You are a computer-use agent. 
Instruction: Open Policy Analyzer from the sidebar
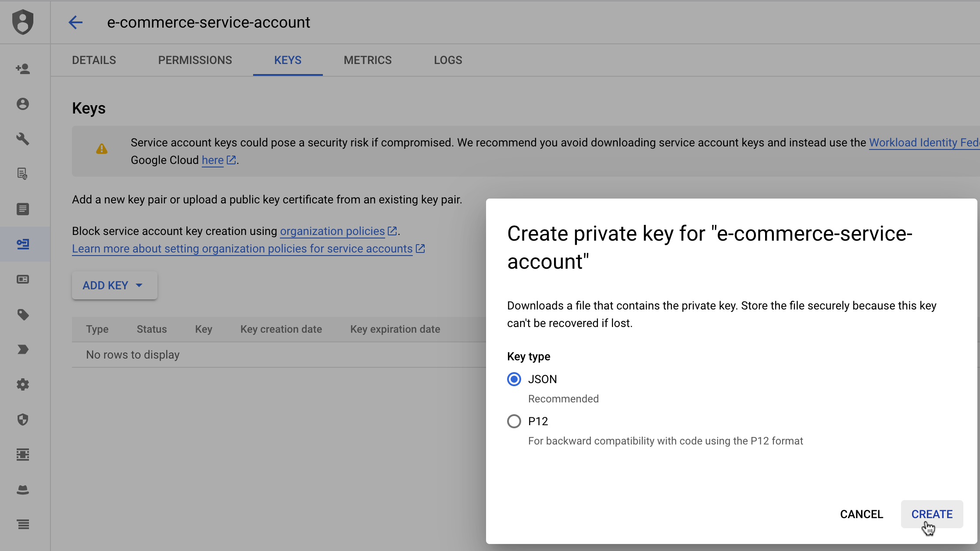[x=23, y=174]
